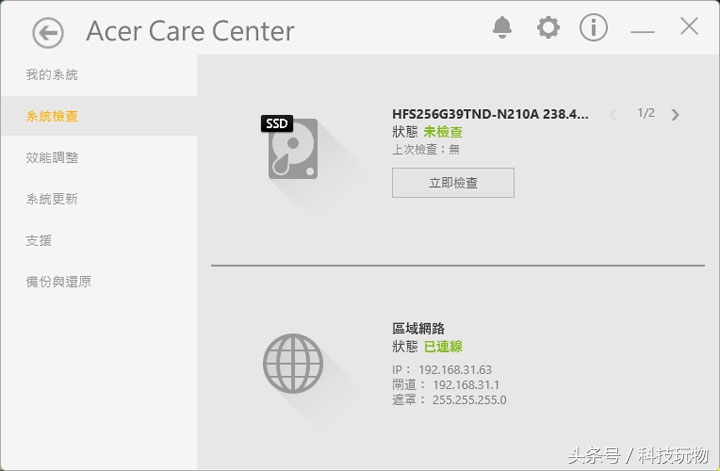Close the Acer Care Center window
Screen dimensions: 720x471
tap(689, 26)
